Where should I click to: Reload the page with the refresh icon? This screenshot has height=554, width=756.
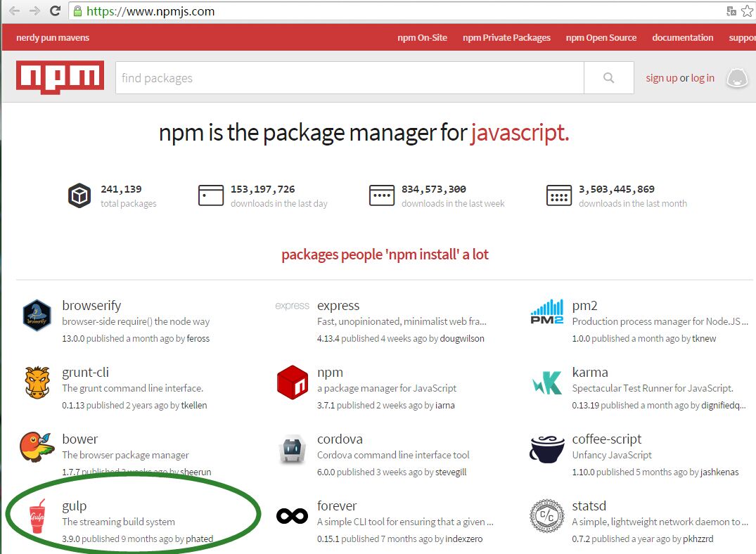point(55,11)
